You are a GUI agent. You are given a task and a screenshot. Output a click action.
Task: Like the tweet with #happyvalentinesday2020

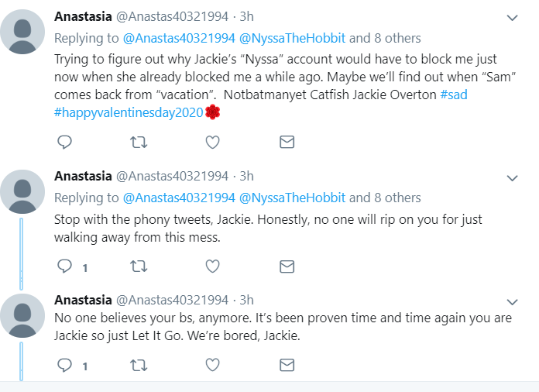click(x=212, y=142)
